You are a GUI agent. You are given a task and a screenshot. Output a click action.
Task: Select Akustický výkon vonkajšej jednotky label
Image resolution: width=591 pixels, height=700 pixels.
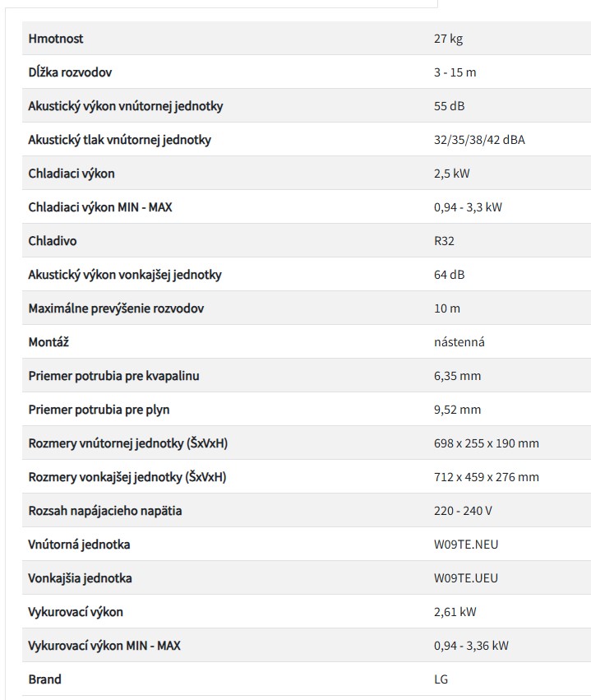pos(125,275)
